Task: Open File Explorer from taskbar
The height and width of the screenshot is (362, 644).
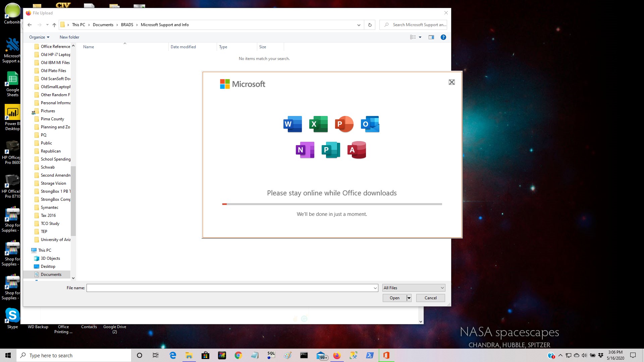Action: point(189,355)
